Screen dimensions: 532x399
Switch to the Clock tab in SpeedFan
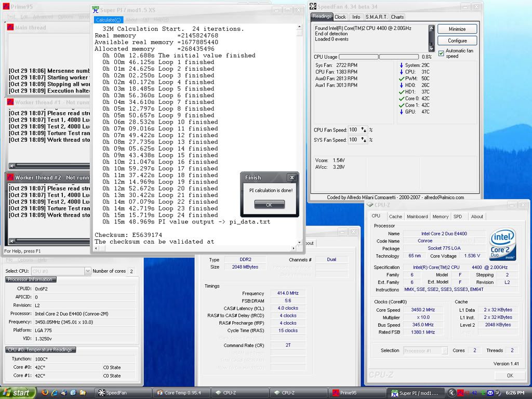pos(340,17)
